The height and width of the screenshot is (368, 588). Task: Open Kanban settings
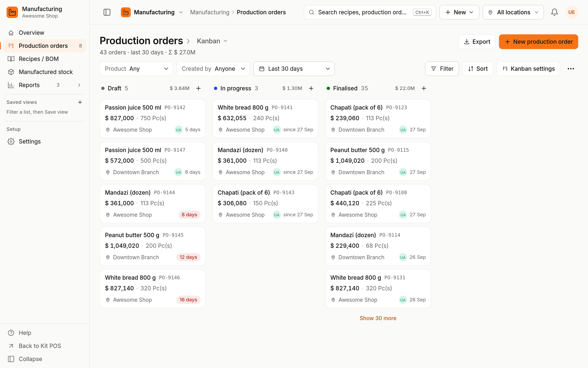528,69
